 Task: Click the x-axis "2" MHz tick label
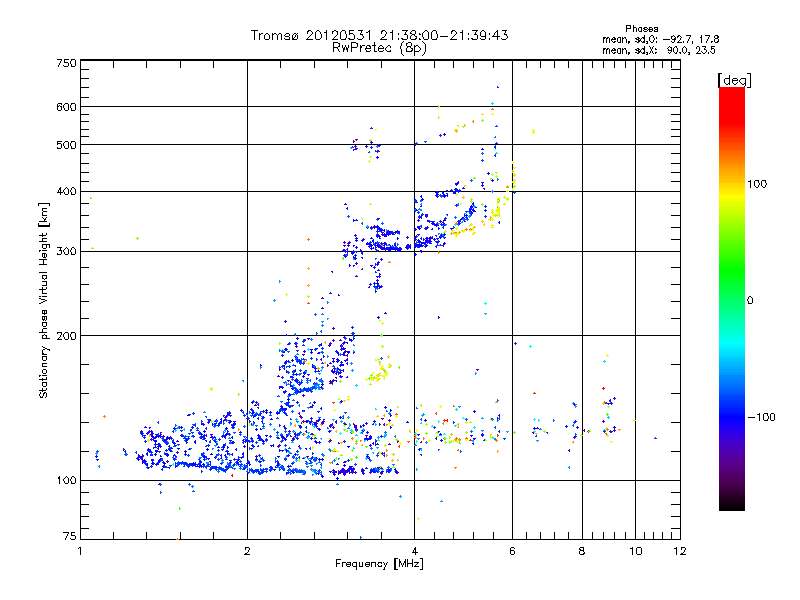(247, 552)
